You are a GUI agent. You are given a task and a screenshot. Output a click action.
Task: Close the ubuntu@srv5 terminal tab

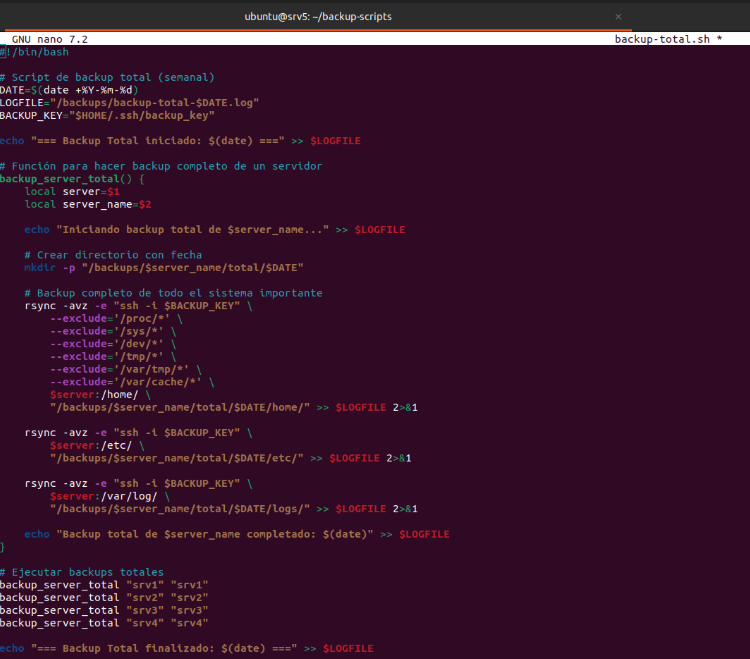coord(617,17)
